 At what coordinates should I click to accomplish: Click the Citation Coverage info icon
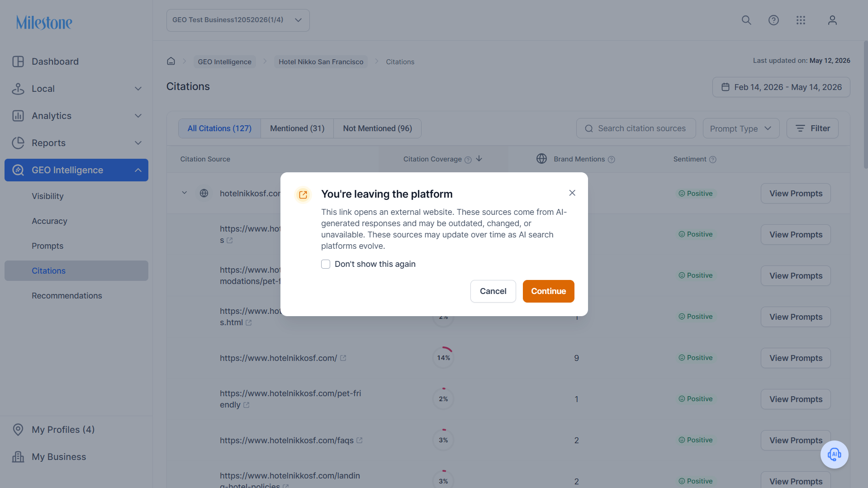tap(468, 160)
